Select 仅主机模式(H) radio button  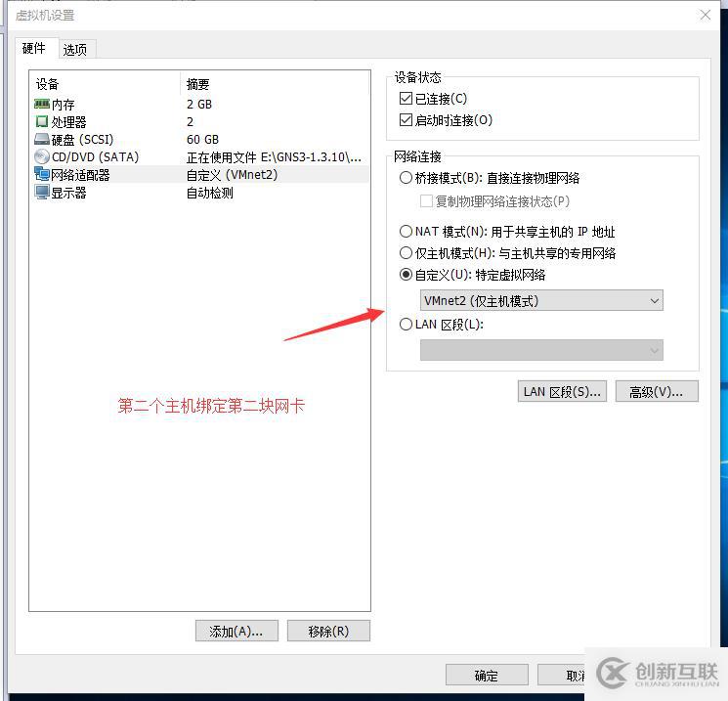click(x=406, y=253)
